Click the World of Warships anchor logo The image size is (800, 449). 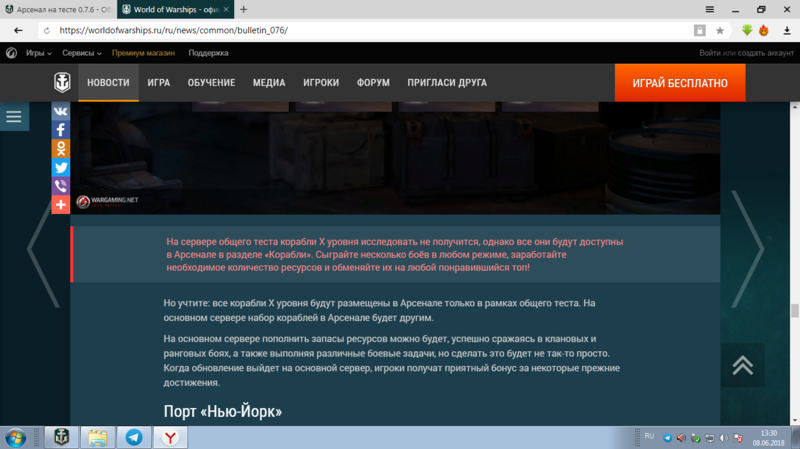click(x=62, y=82)
